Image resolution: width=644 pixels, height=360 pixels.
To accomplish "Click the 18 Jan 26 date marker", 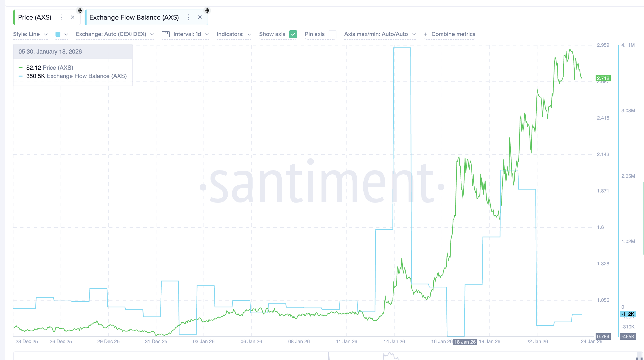I will [465, 342].
